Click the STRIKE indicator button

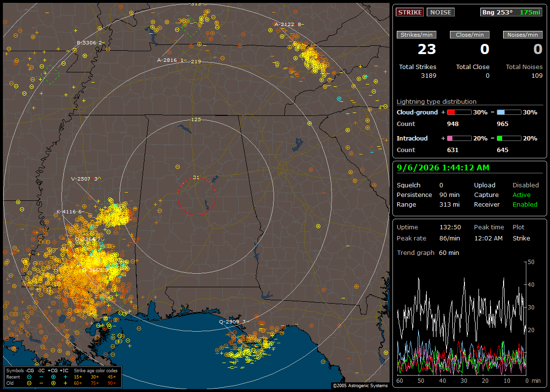point(410,12)
